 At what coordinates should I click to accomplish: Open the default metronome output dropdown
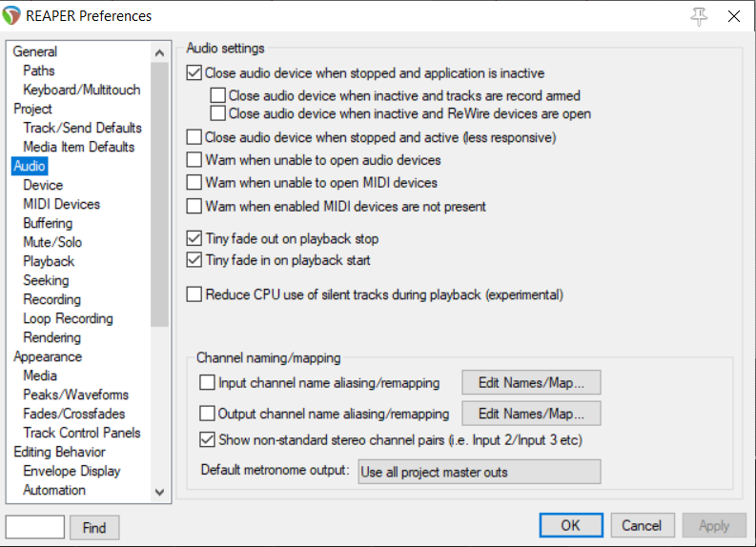coord(479,472)
